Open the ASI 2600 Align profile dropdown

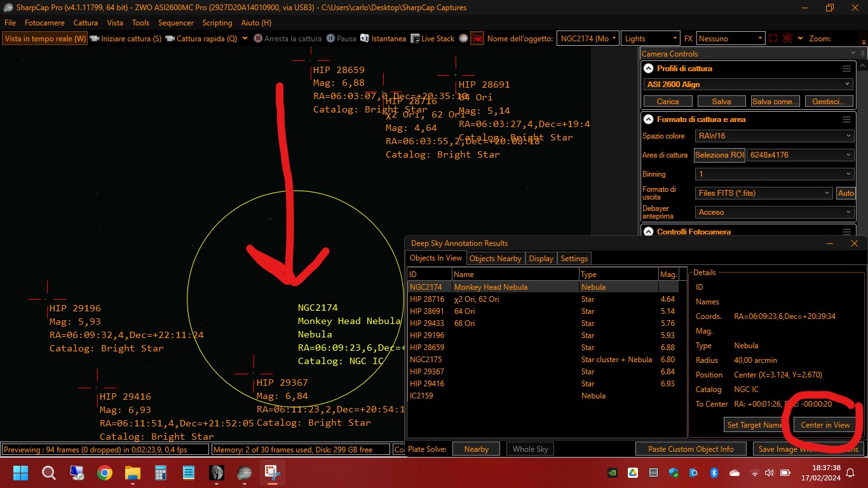click(x=749, y=84)
